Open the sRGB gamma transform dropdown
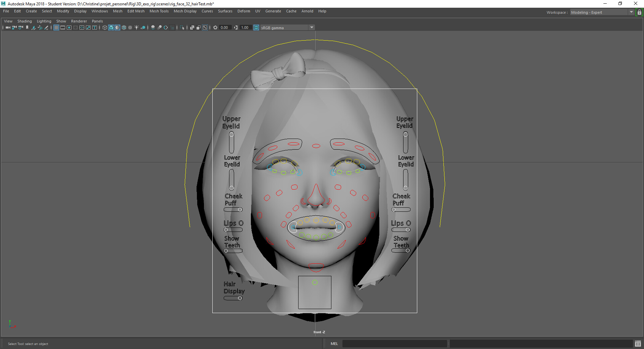644x349 pixels. (312, 28)
